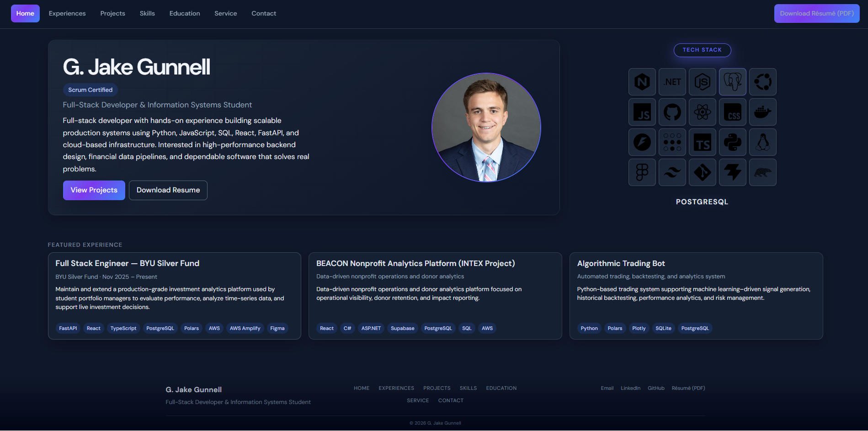868x431 pixels.
Task: Click the Plotly tag
Action: 639,328
